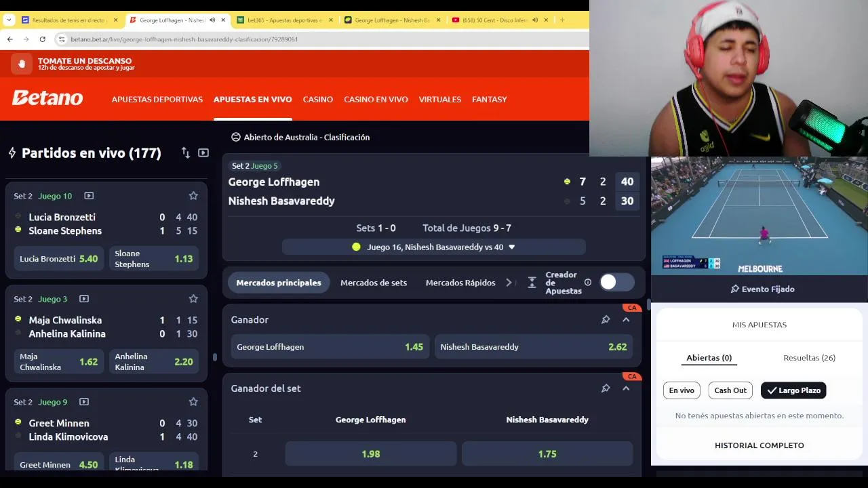Select the Cash Out bets filter
This screenshot has width=868, height=488.
730,390
